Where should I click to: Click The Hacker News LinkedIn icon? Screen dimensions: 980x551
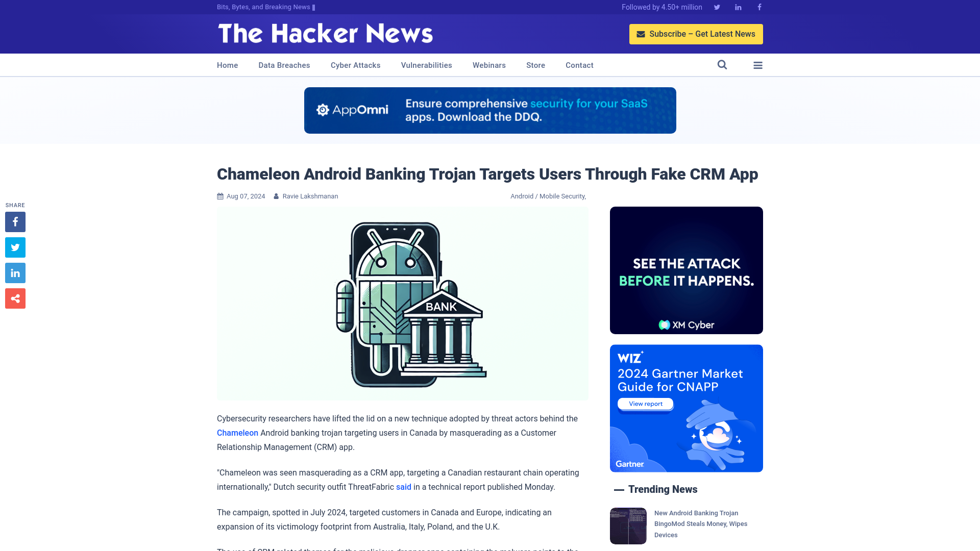pyautogui.click(x=739, y=7)
